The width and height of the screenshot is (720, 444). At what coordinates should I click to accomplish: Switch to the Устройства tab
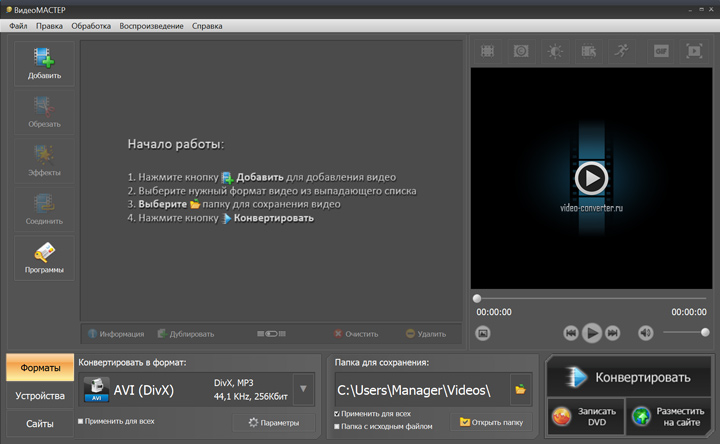click(x=40, y=395)
